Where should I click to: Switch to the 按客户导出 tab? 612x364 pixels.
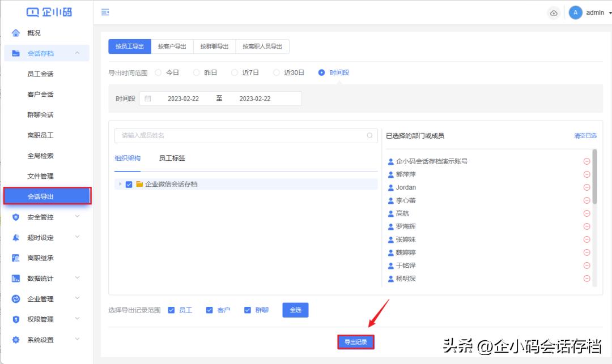pos(171,46)
